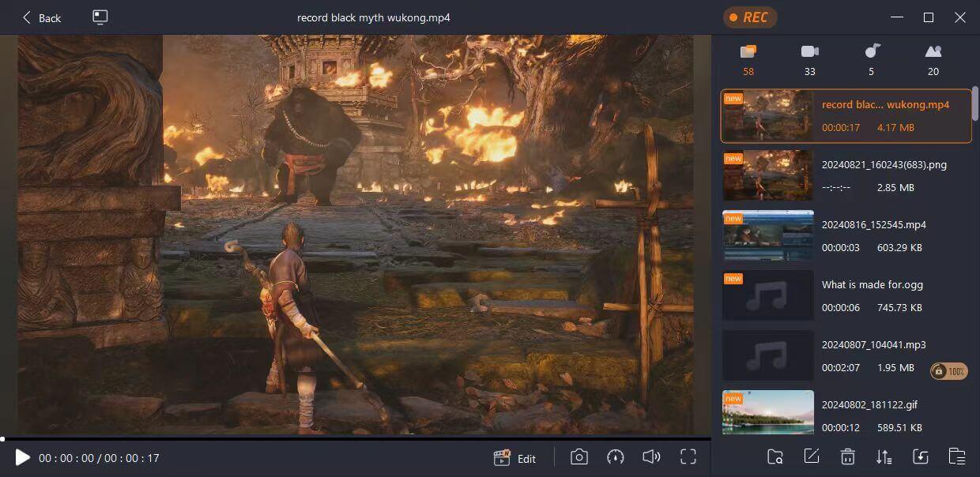This screenshot has width=980, height=477.
Task: Select 20240816_152545.mp4 recording
Action: coord(846,235)
